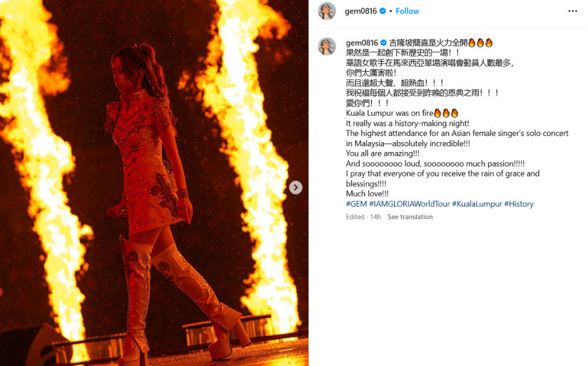Click gem0816 header profile avatar
The image size is (588, 366).
click(326, 11)
